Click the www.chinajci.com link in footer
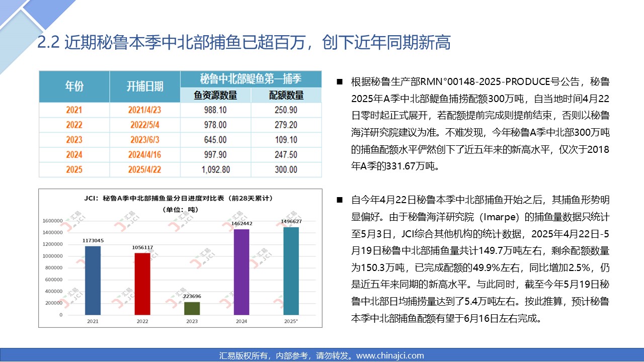644x362 pixels. coord(390,355)
